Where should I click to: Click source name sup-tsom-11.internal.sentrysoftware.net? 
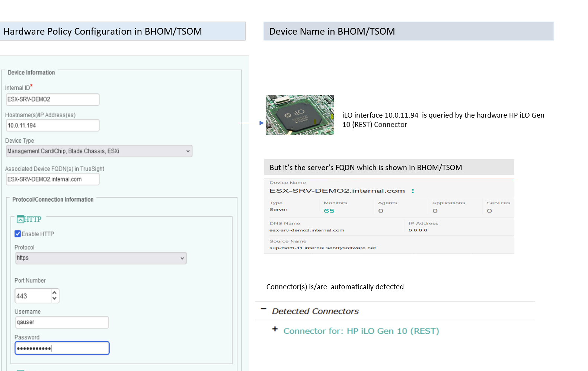[x=323, y=248]
